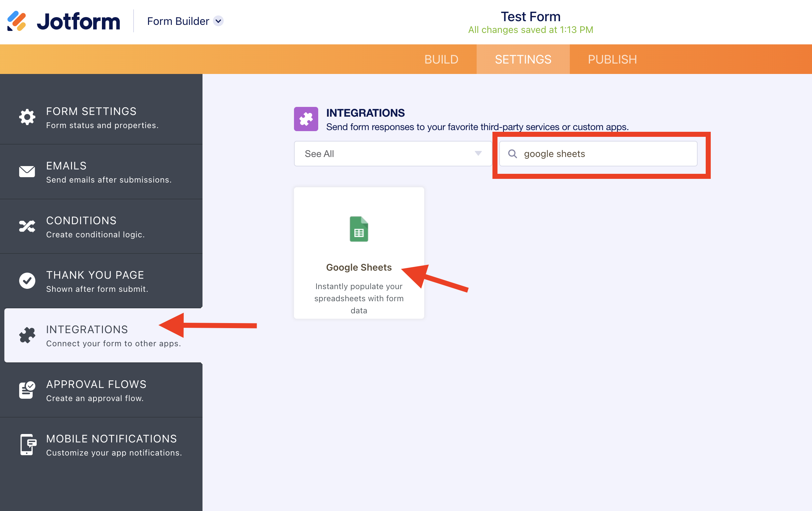
Task: Switch to the BUILD tab
Action: point(441,59)
